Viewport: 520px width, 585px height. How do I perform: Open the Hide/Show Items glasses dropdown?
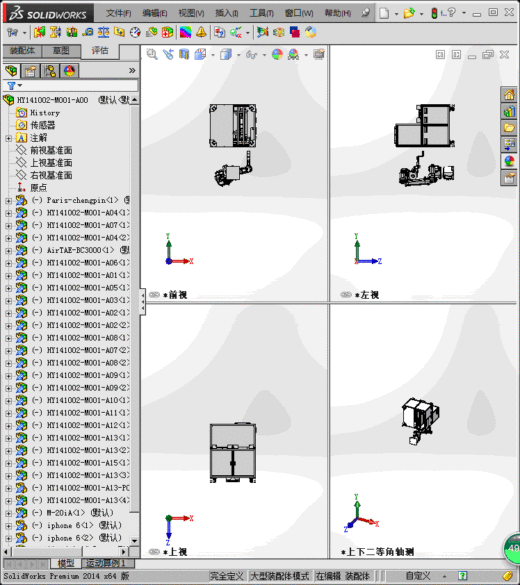point(264,55)
